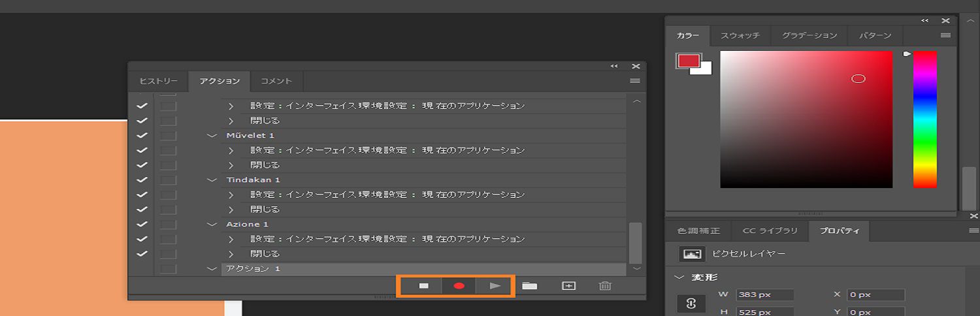
Task: Open the コメント tab
Action: tap(276, 81)
